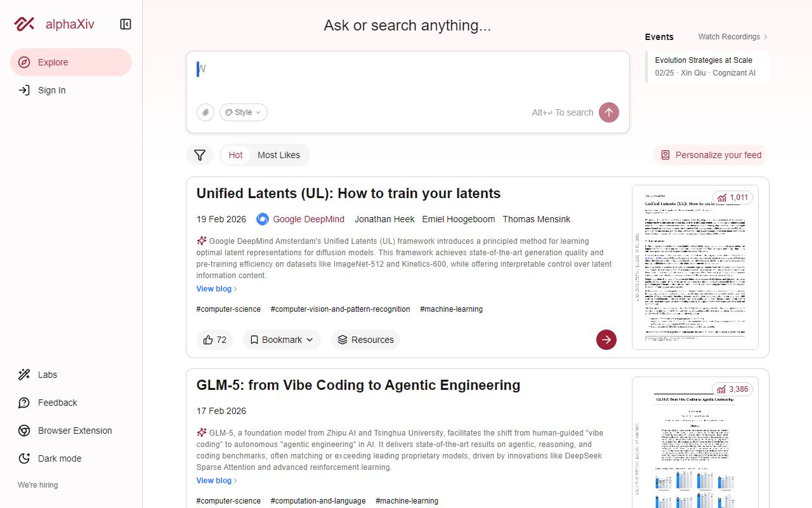
Task: Open Resources for Unified Latents paper
Action: point(365,340)
